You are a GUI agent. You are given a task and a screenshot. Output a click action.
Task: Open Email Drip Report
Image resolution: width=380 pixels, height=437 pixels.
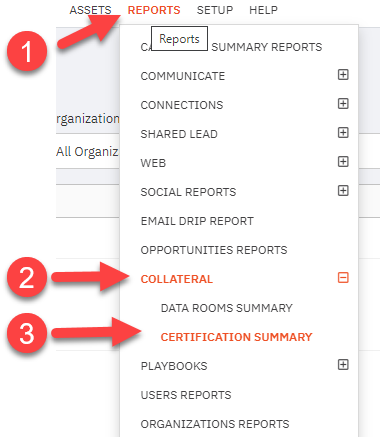197,221
